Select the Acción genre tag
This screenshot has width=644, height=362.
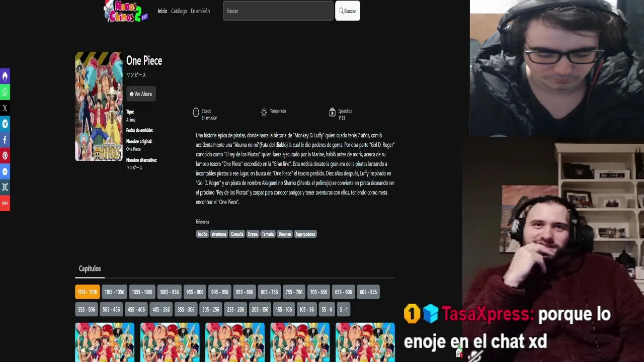202,234
